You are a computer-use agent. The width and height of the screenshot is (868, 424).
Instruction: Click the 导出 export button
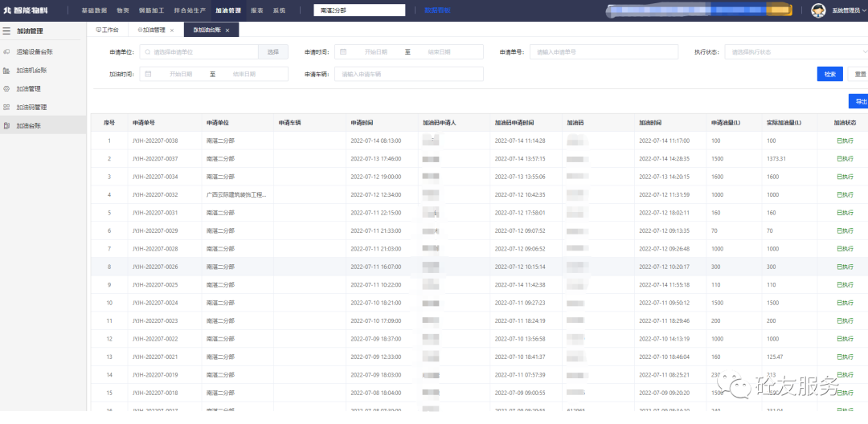(x=860, y=101)
